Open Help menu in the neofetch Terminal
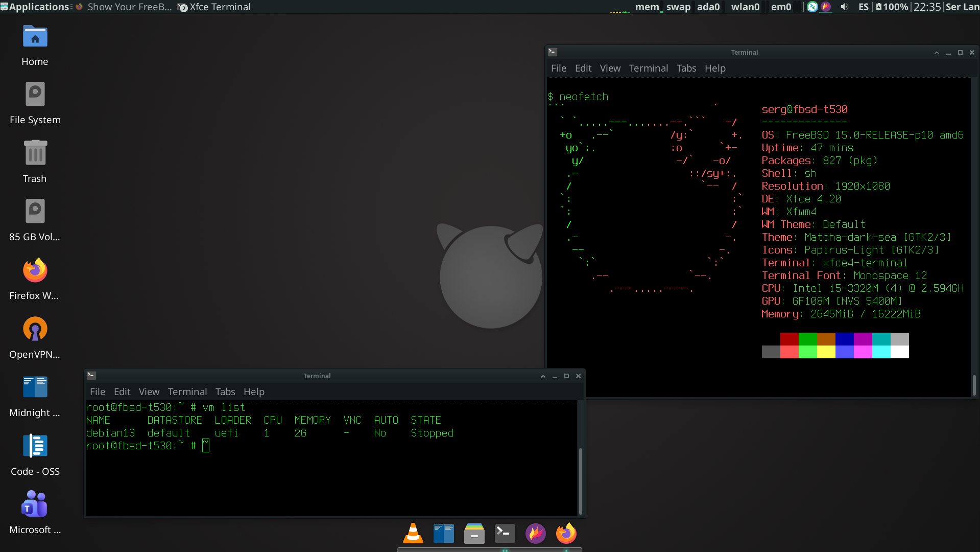This screenshot has width=980, height=552. pyautogui.click(x=715, y=68)
